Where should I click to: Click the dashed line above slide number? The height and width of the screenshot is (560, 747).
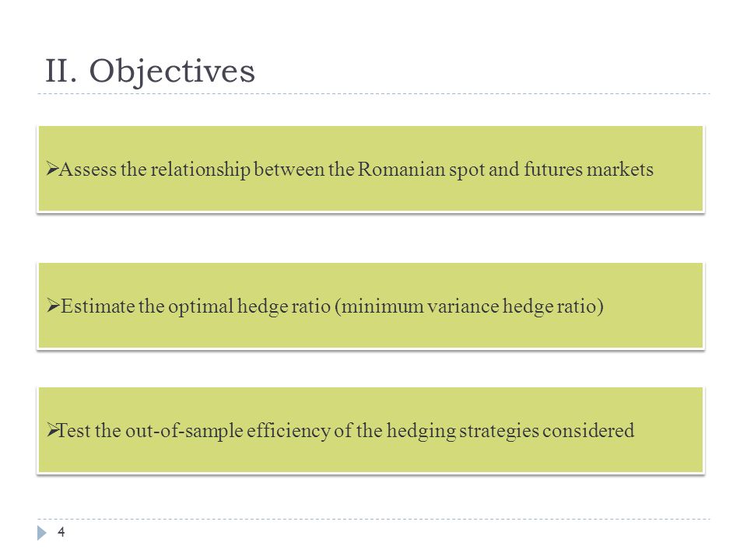pos(373,519)
